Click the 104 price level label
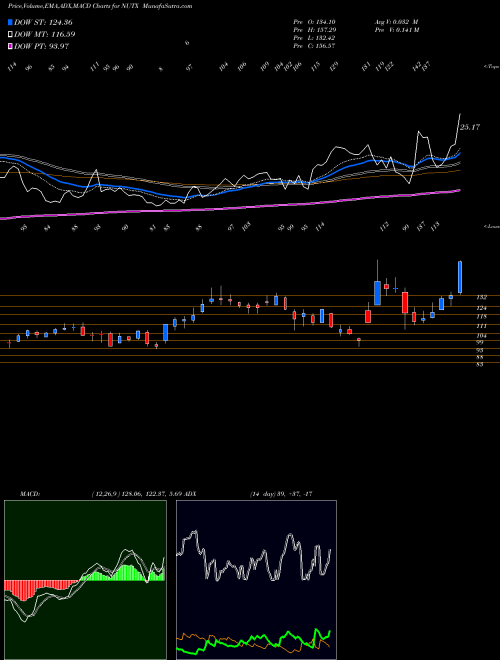 point(481,336)
